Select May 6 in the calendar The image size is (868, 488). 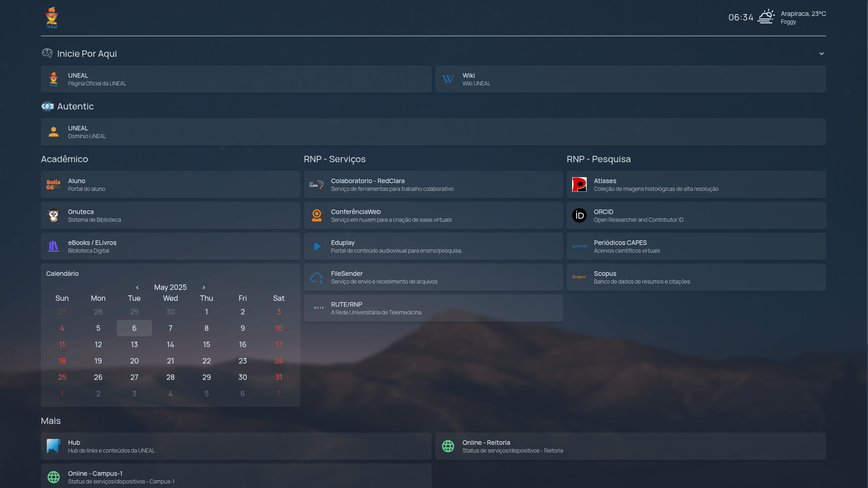click(135, 328)
